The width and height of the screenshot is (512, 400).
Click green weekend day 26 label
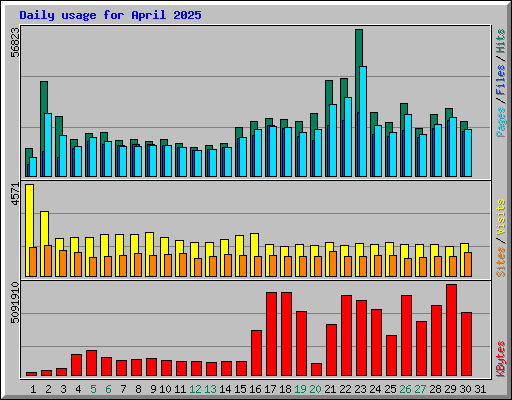405,389
